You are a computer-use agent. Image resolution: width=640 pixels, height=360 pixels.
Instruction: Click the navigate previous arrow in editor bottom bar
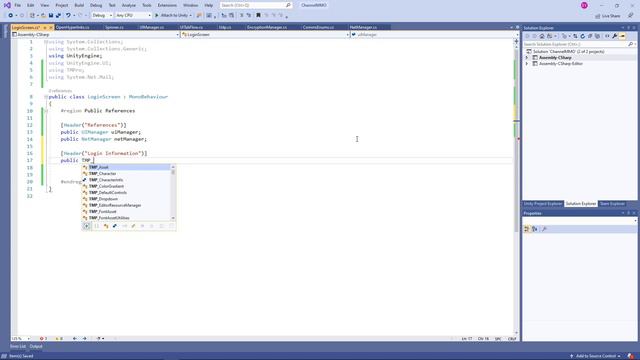pyautogui.click(x=75, y=338)
